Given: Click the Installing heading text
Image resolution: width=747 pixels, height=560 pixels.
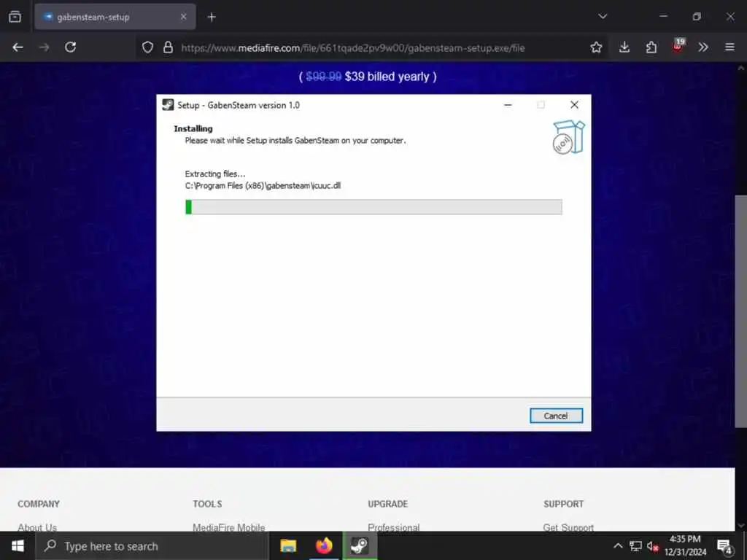Looking at the screenshot, I should 193,128.
